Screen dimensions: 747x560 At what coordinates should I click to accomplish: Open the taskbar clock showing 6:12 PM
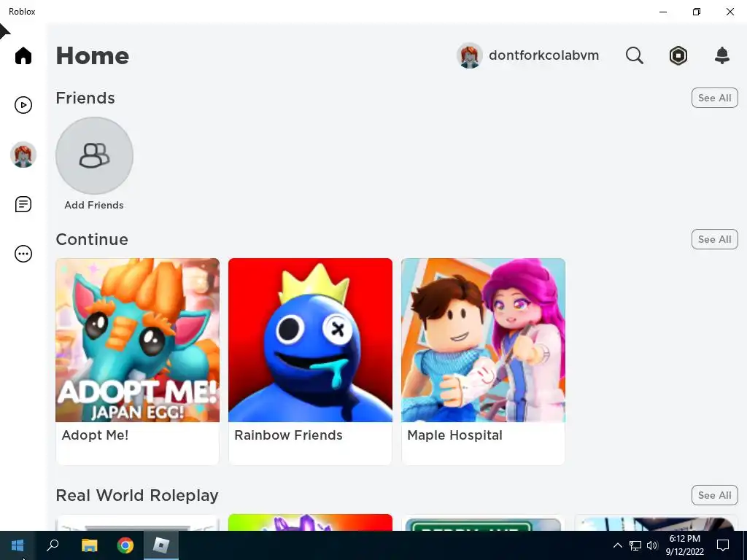pyautogui.click(x=684, y=545)
